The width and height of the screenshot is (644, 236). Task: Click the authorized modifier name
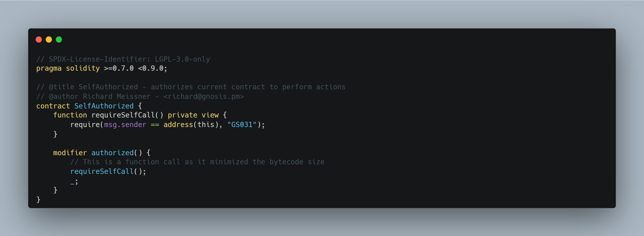[x=112, y=153]
